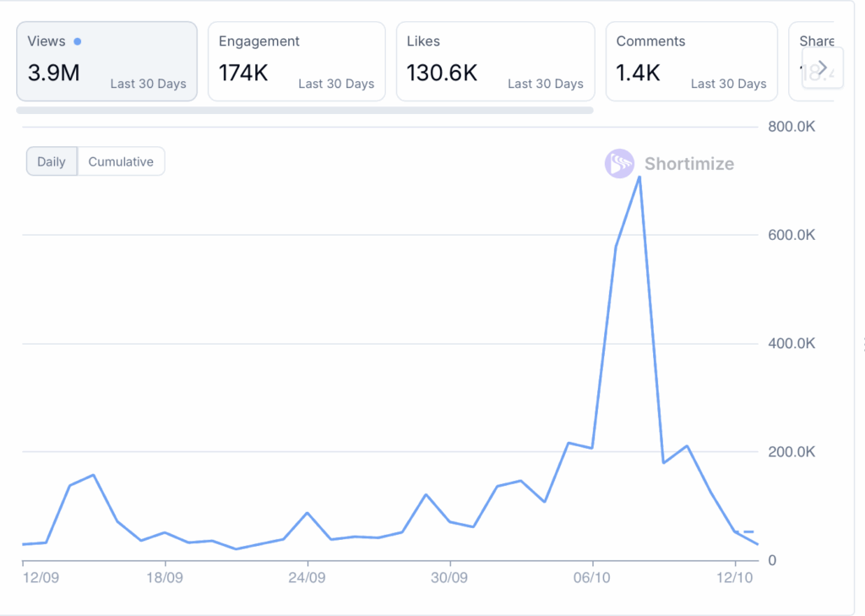Screen dimensions: 865x616
Task: Select the Engagement metric card
Action: coord(296,61)
